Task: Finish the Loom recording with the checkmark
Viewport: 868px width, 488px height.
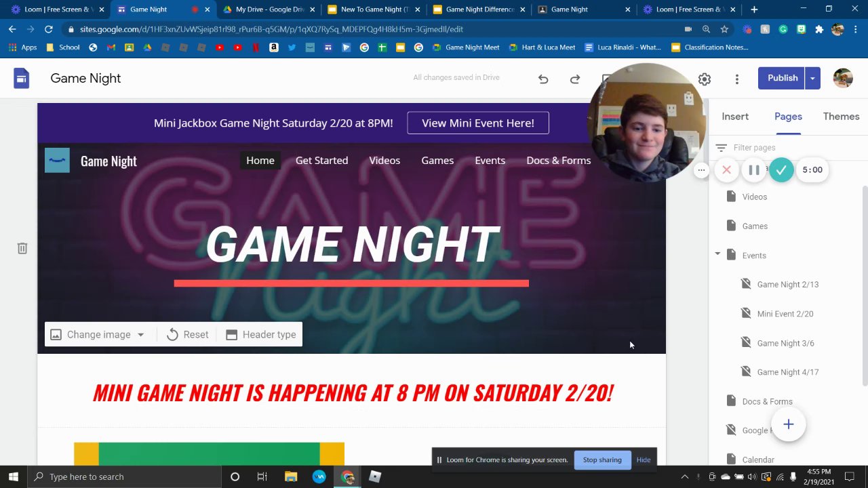Action: (781, 169)
